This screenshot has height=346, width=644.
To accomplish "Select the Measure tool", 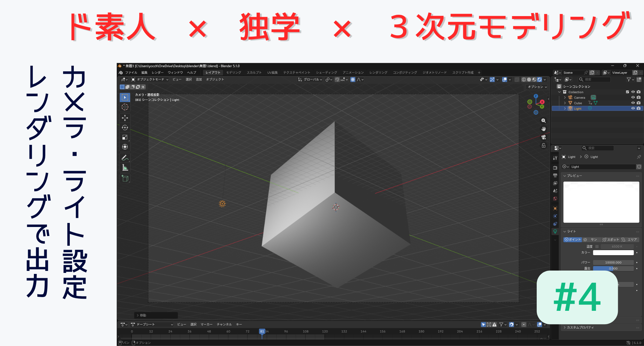I will click(125, 168).
